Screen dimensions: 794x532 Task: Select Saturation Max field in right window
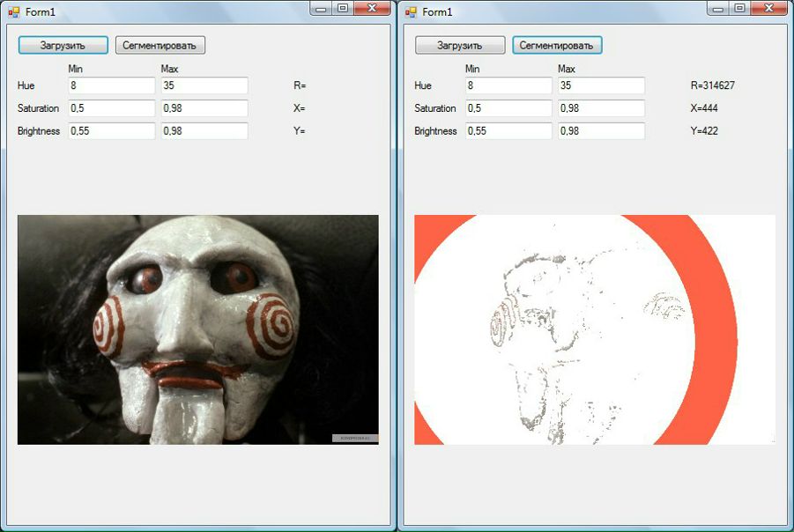coord(602,108)
